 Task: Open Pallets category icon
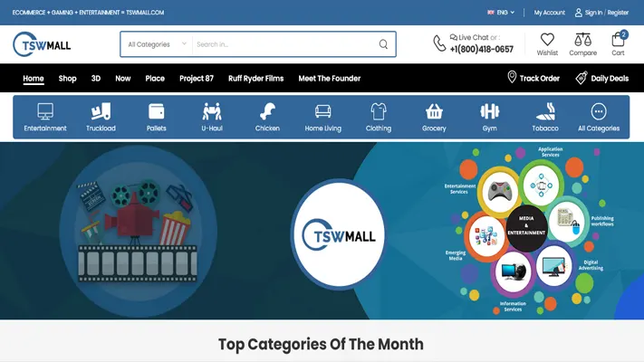click(x=157, y=111)
